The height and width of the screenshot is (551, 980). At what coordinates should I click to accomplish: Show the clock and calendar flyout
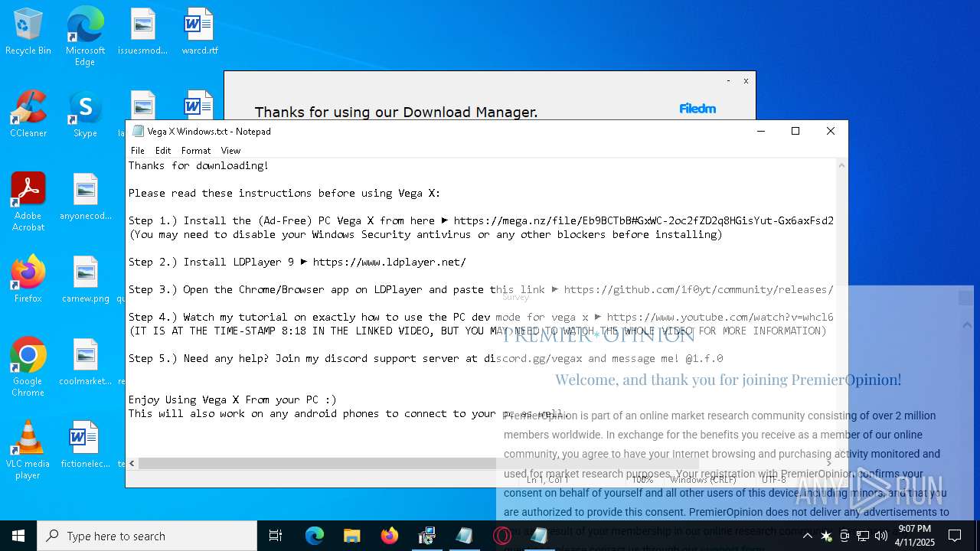pos(915,536)
